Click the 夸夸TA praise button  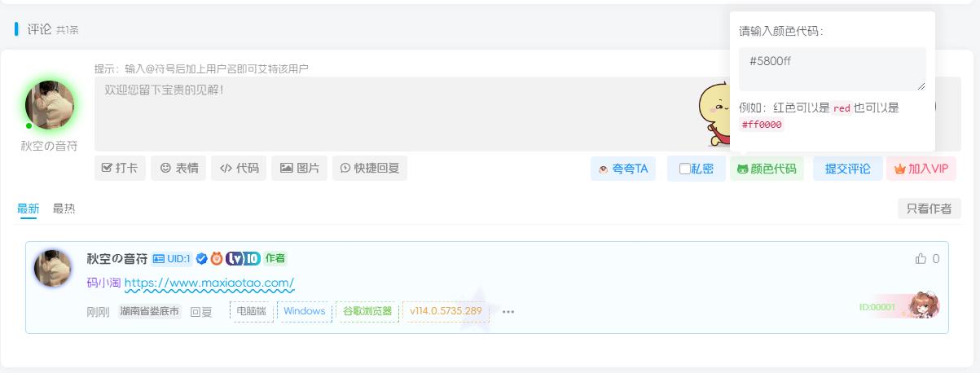(x=622, y=169)
